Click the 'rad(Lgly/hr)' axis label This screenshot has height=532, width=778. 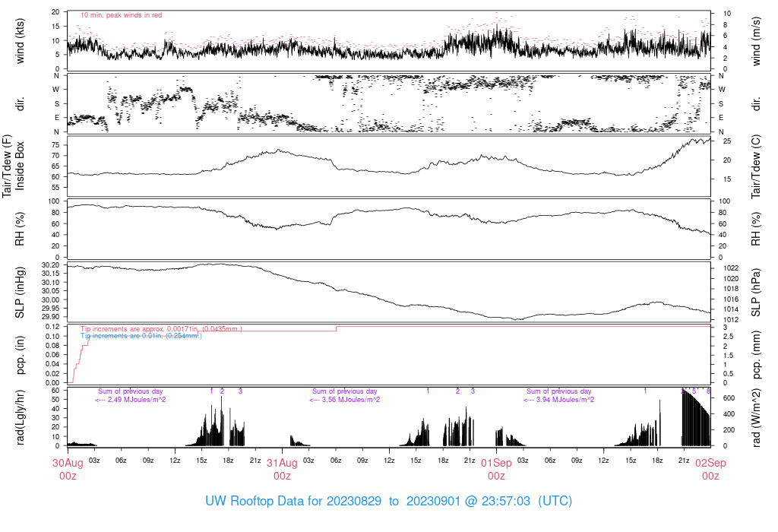click(20, 417)
